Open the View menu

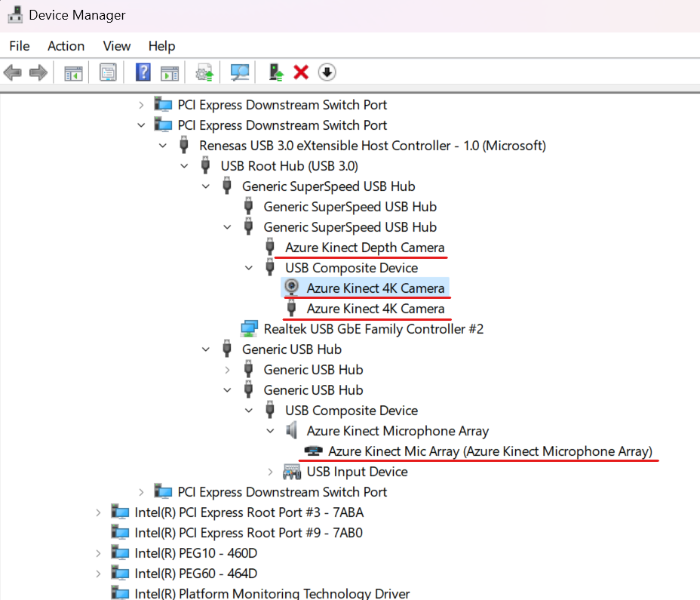coord(116,46)
